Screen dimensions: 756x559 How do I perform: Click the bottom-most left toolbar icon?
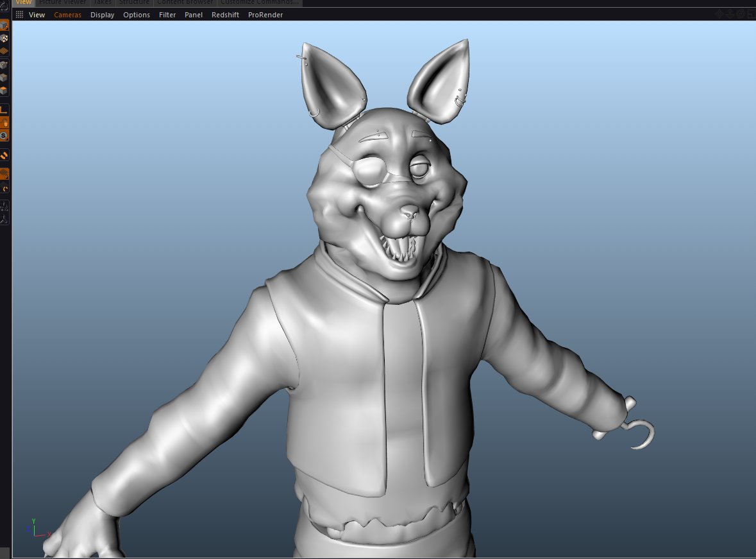4,219
